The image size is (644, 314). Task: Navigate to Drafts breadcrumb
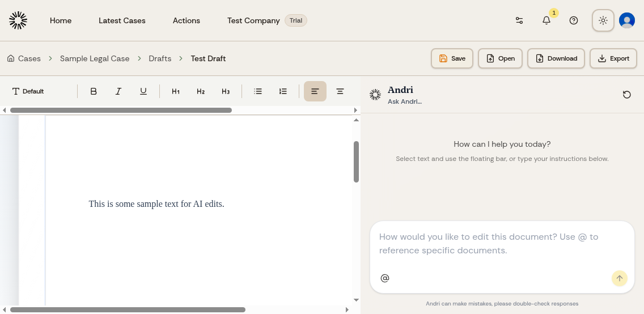pos(160,59)
